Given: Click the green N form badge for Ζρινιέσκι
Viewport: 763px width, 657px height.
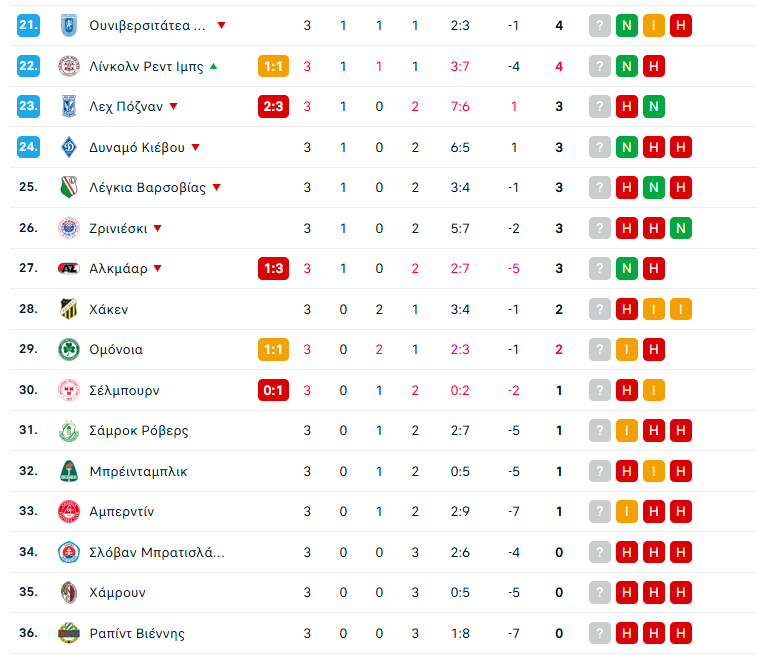Looking at the screenshot, I should click(681, 228).
